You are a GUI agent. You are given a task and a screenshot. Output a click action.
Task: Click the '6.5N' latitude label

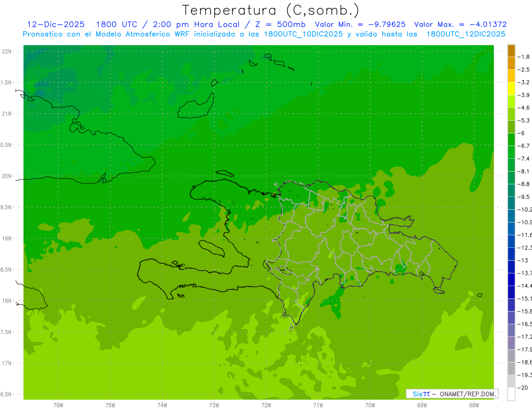[7, 394]
